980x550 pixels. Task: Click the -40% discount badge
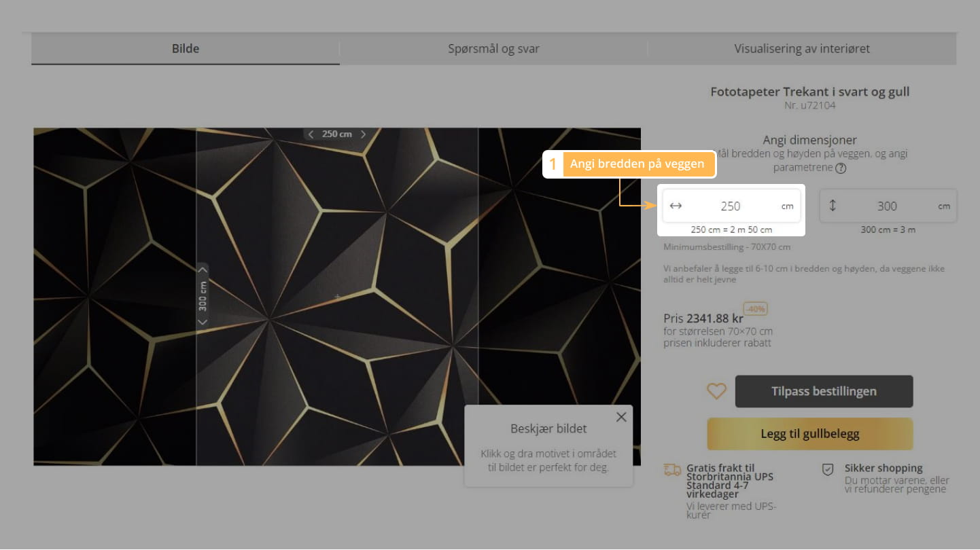[755, 309]
